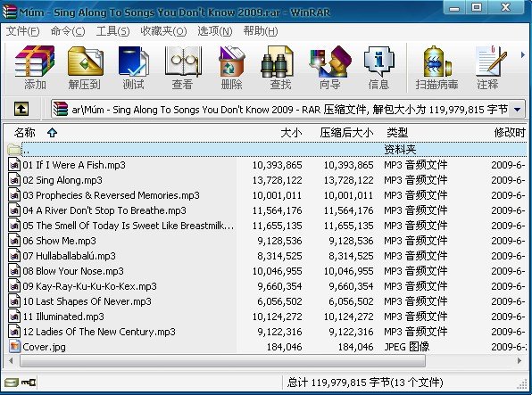The height and width of the screenshot is (395, 532).
Task: Click the WinRAR title bar app icon
Action: coord(9,12)
